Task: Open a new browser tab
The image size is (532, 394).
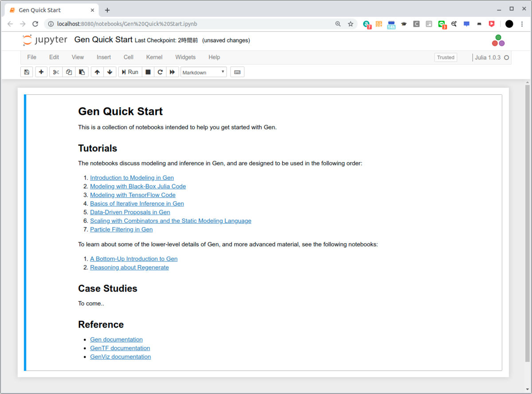Action: (x=107, y=10)
